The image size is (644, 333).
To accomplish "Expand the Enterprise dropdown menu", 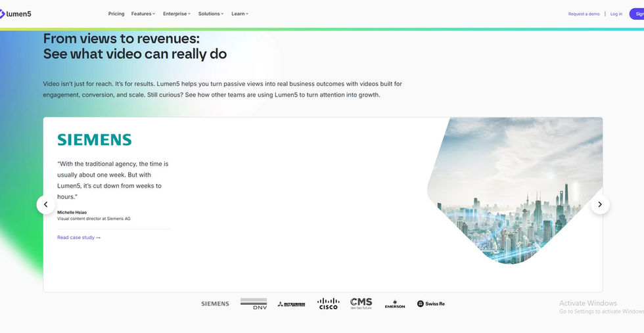I will 177,14.
